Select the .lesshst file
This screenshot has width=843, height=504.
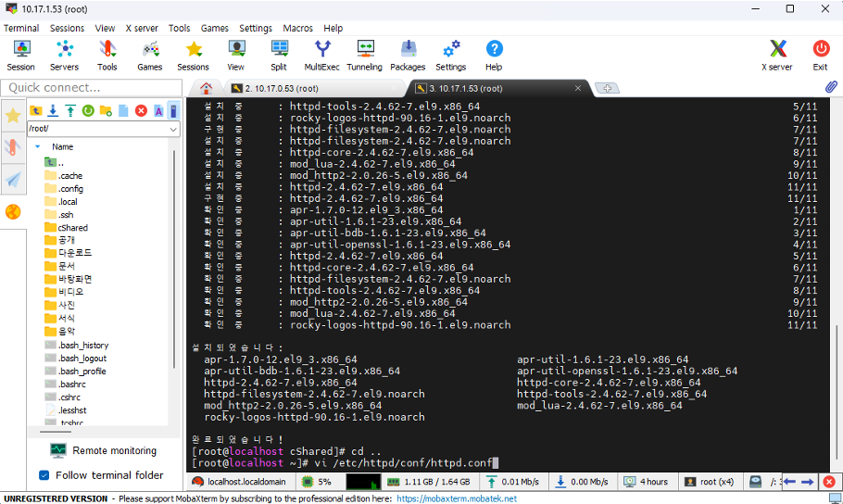pos(65,409)
